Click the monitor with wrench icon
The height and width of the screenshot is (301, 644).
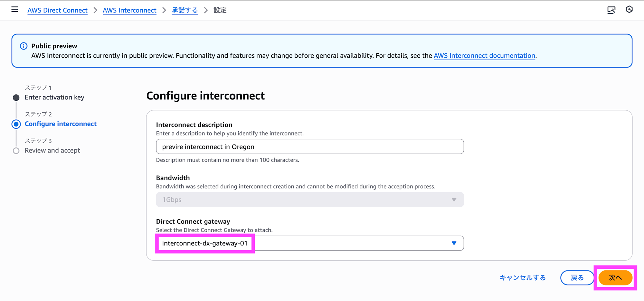[x=611, y=10]
